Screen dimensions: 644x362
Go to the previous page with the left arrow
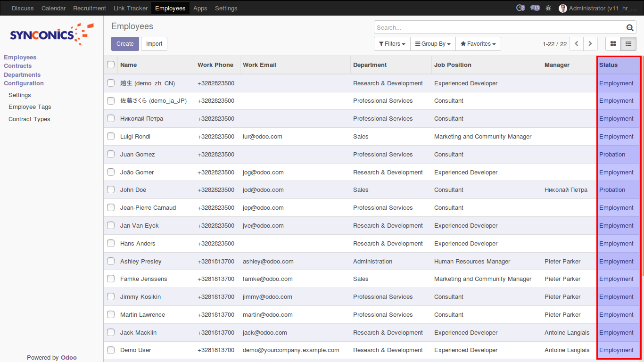click(x=576, y=44)
